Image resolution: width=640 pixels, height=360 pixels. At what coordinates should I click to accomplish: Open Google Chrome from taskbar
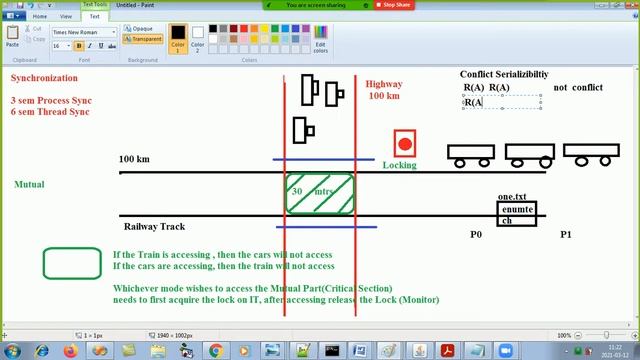pyautogui.click(x=216, y=351)
